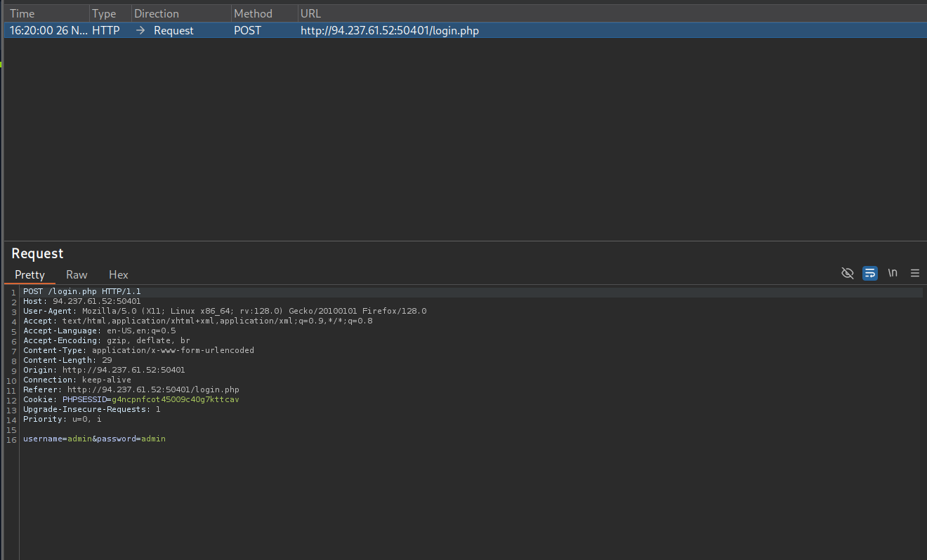Viewport: 927px width, 560px height.
Task: Click the Method column header
Action: point(253,14)
